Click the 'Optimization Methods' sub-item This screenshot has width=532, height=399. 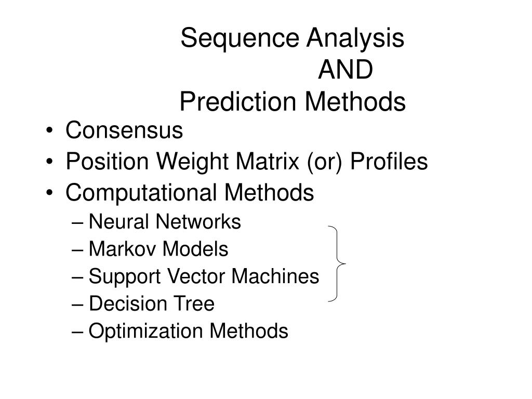click(x=188, y=331)
